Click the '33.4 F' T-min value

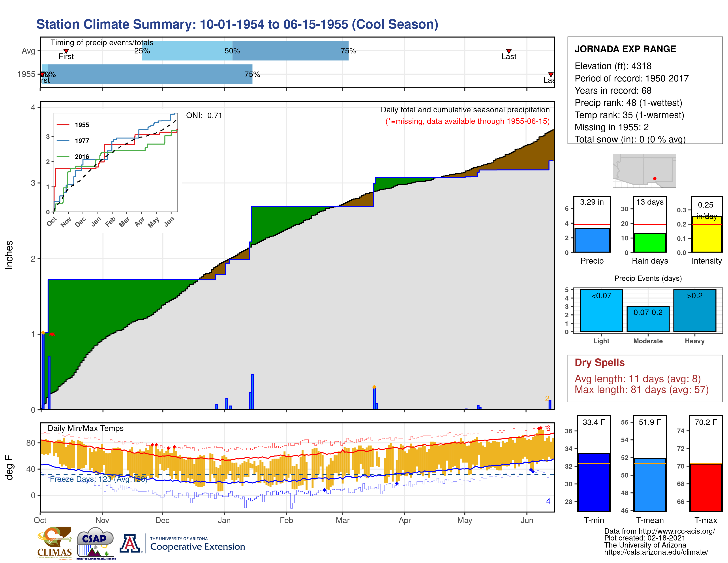click(x=594, y=422)
